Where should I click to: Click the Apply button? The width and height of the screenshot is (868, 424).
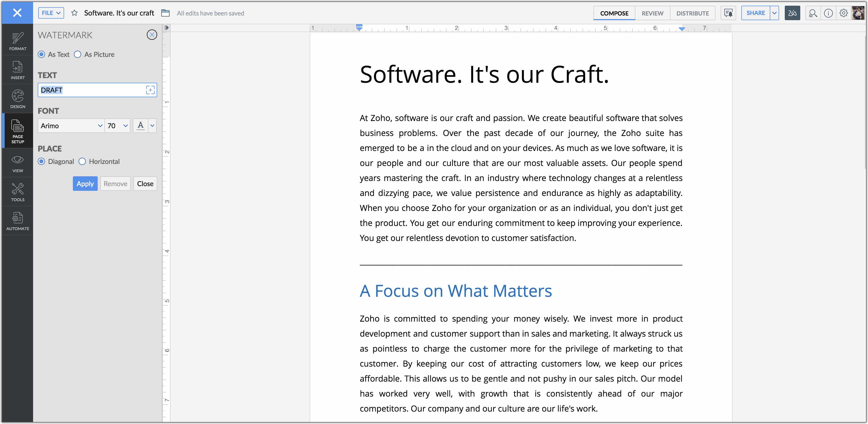(x=85, y=184)
